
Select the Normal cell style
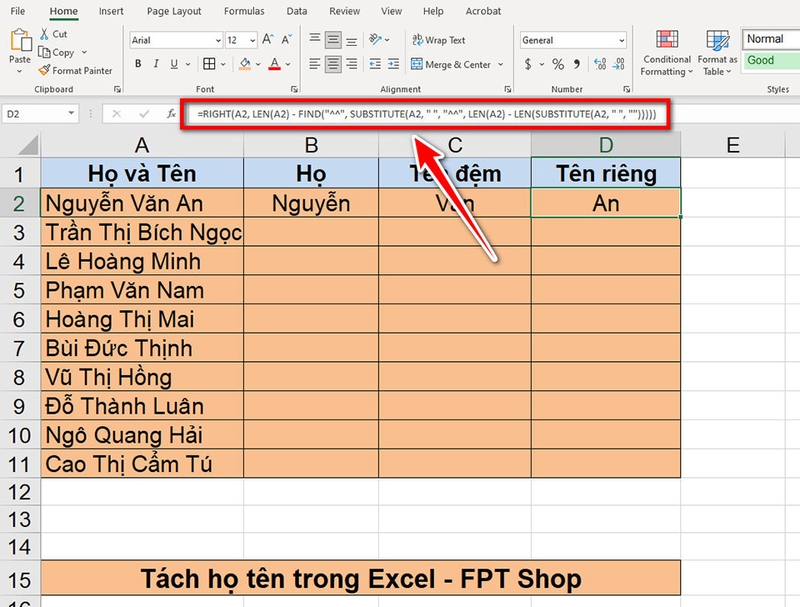pyautogui.click(x=770, y=39)
